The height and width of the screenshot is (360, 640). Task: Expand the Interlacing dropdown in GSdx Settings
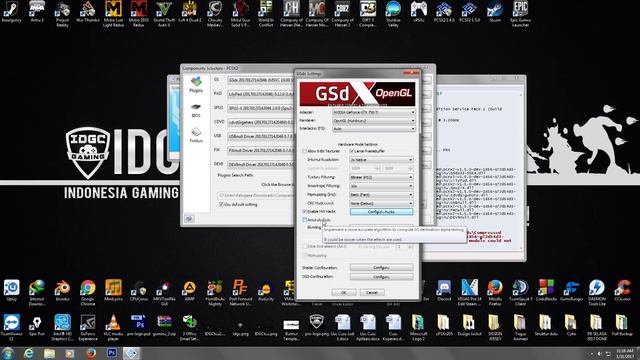point(374,129)
